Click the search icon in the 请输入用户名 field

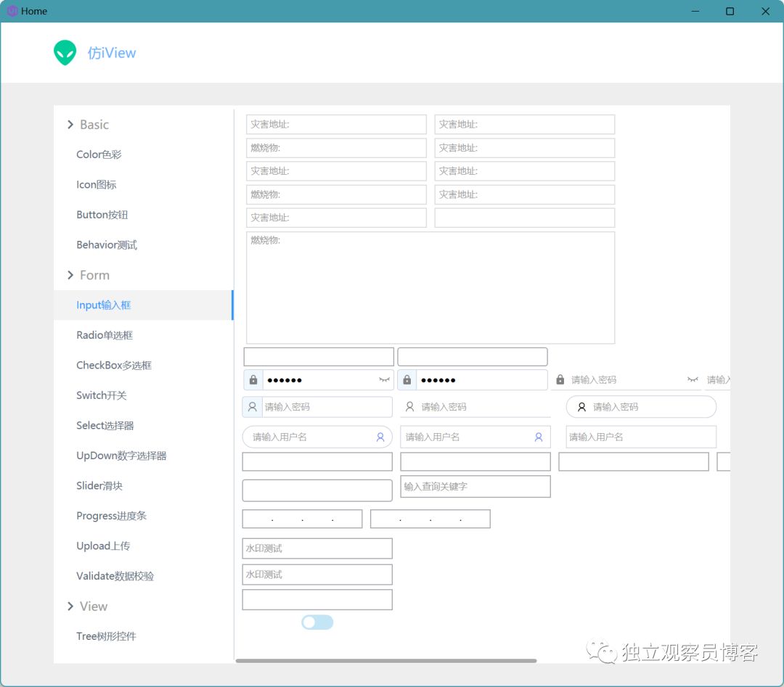(379, 436)
